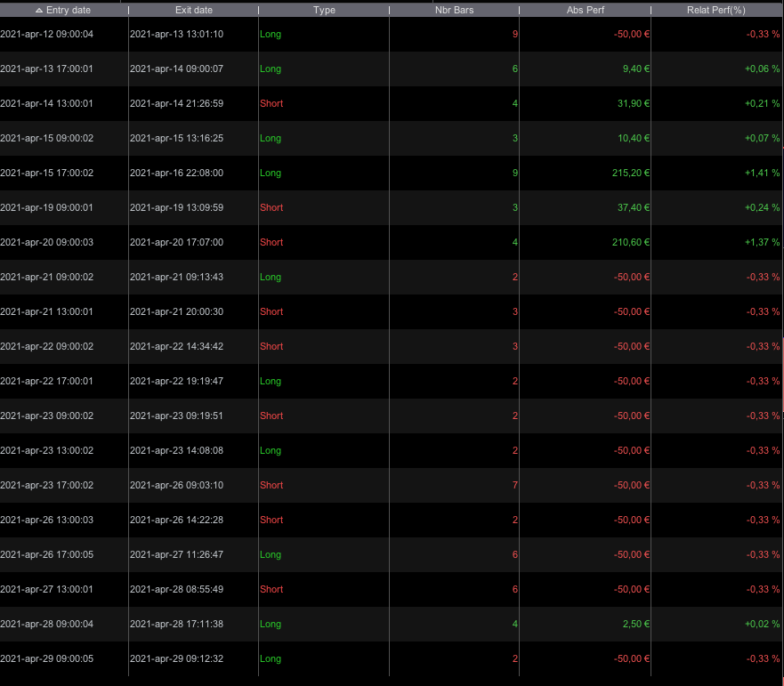Click Short type of 2021-apr-19 trade
This screenshot has height=686, width=784.
271,207
